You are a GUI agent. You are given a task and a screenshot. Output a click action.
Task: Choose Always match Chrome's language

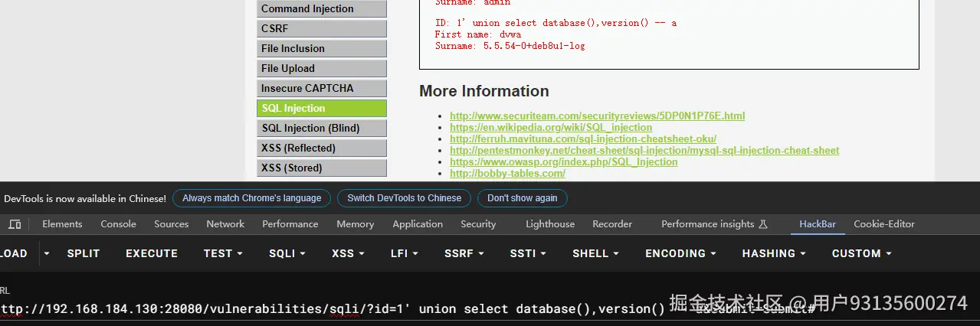(x=252, y=198)
